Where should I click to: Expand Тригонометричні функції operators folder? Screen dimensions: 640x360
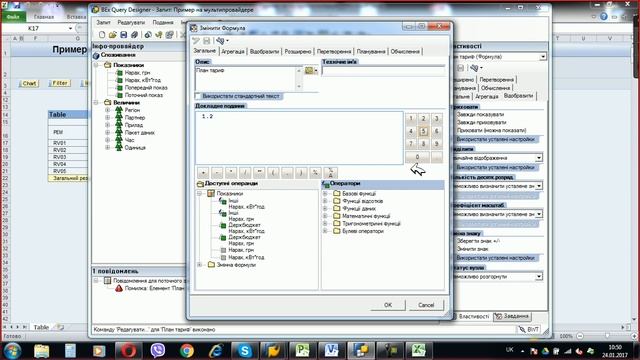tap(325, 224)
